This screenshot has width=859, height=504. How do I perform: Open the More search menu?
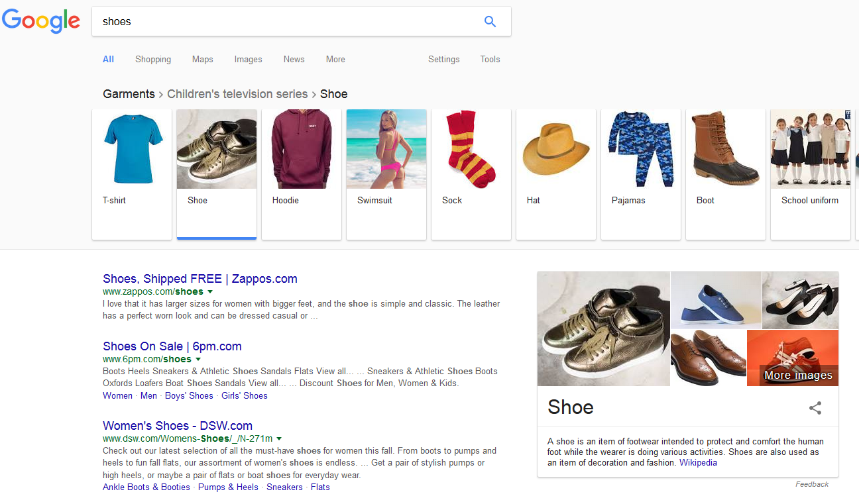(x=335, y=59)
